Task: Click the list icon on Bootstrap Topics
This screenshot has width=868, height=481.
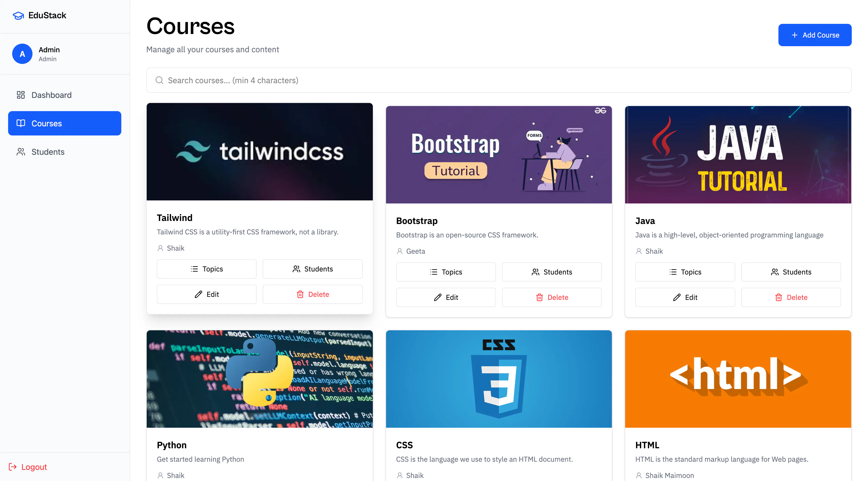Action: click(x=434, y=272)
